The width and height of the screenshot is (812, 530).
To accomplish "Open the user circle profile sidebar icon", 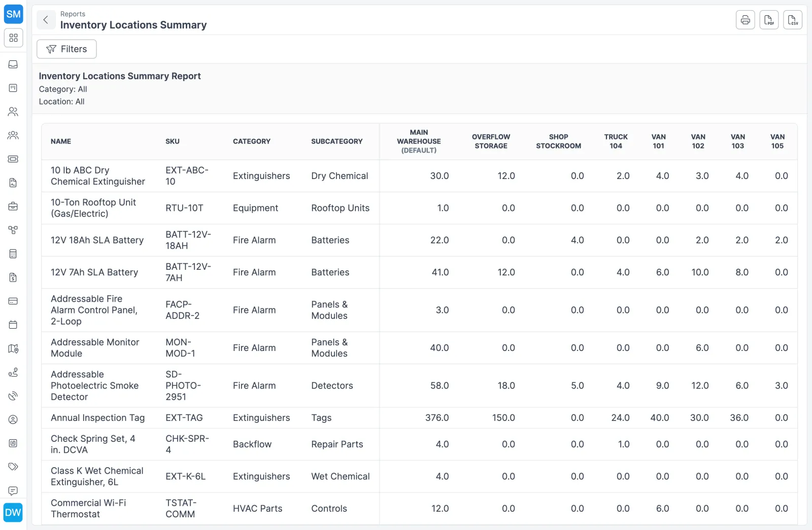I will [x=13, y=419].
